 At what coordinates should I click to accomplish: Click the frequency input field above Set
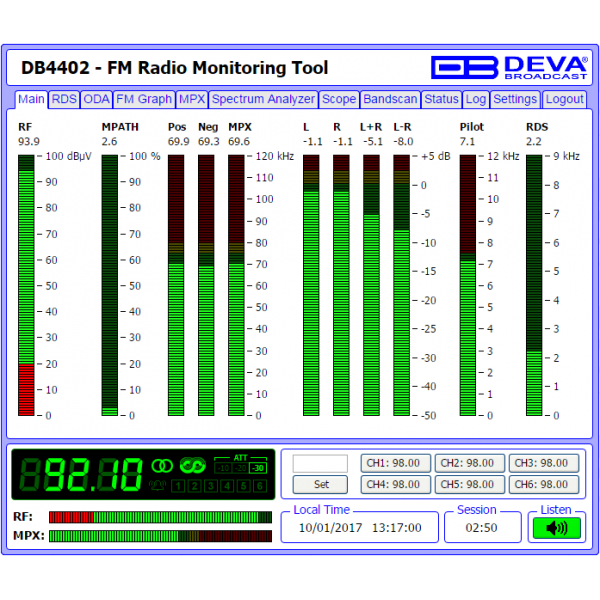click(320, 464)
